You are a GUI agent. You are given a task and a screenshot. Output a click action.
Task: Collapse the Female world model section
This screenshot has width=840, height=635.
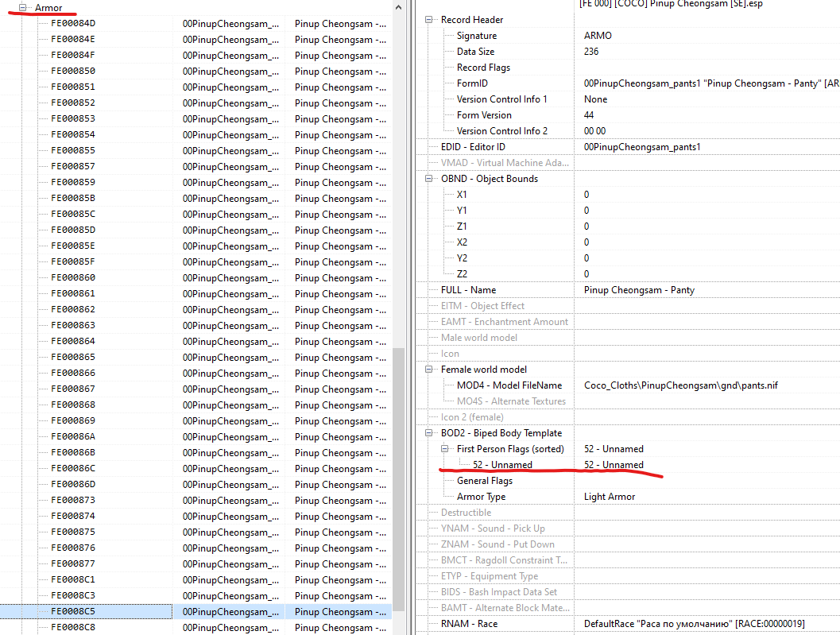[x=428, y=370]
